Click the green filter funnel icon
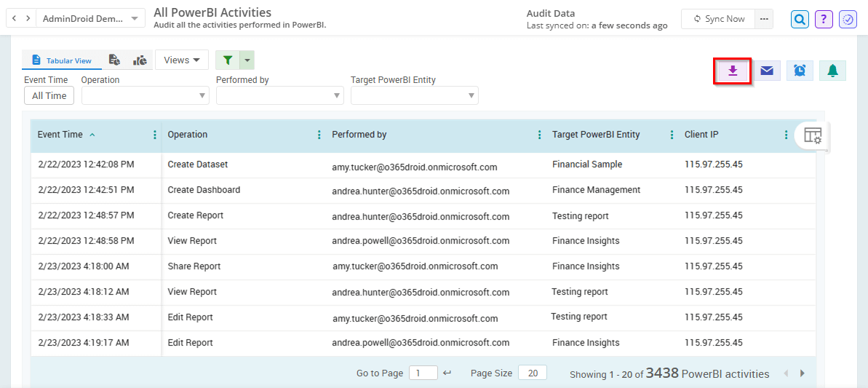 coord(228,60)
